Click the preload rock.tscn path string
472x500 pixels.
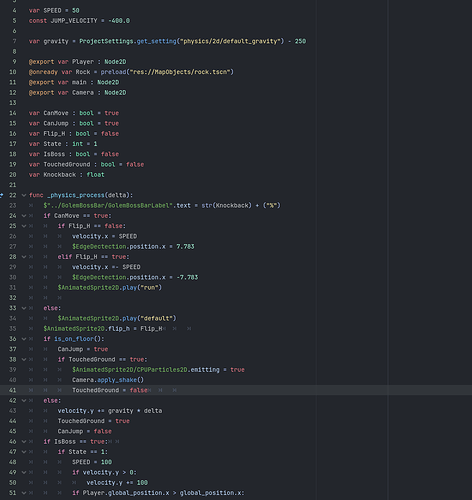tap(180, 72)
